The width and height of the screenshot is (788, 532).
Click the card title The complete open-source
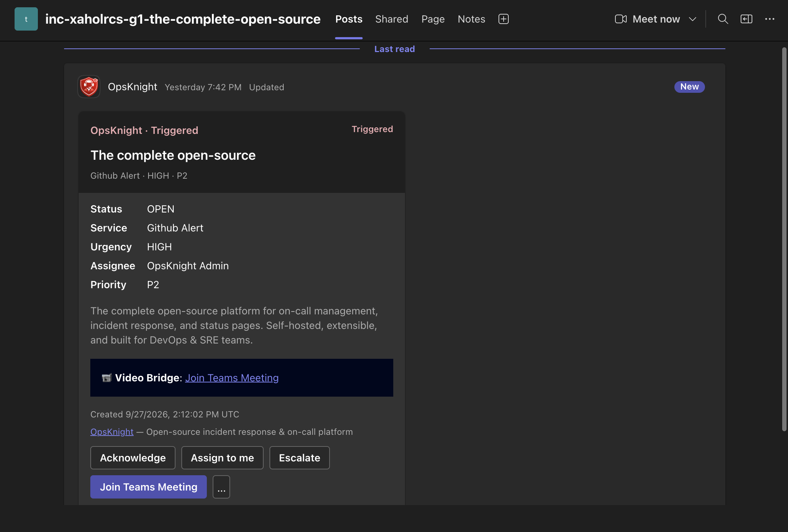(x=173, y=155)
